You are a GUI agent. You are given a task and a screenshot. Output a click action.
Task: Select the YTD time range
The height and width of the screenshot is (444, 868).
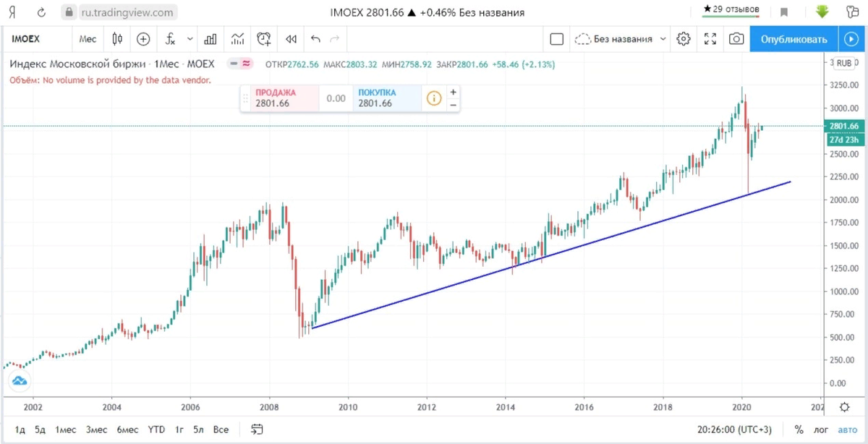click(x=156, y=430)
